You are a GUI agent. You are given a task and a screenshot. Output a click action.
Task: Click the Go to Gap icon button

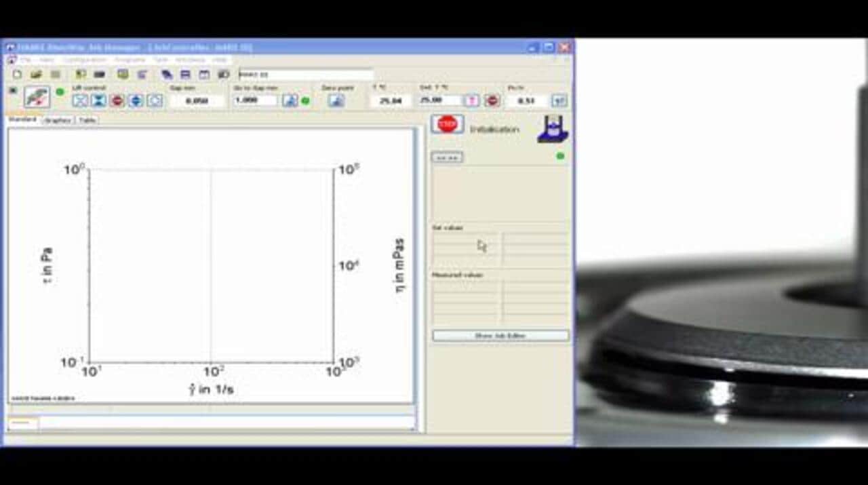(x=290, y=100)
